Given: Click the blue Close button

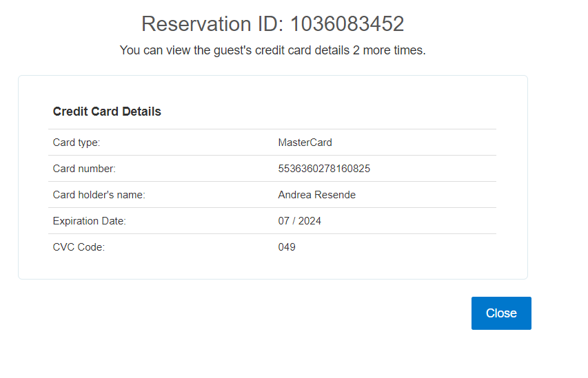Looking at the screenshot, I should click(x=501, y=313).
